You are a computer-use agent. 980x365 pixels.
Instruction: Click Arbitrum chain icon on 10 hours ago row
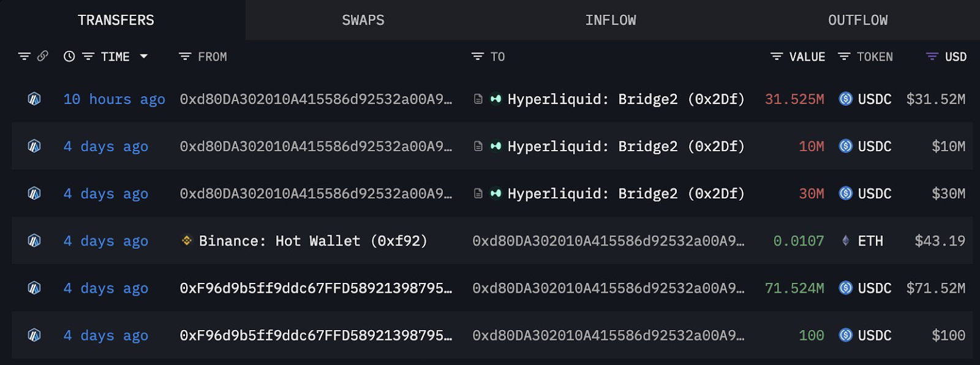point(34,99)
